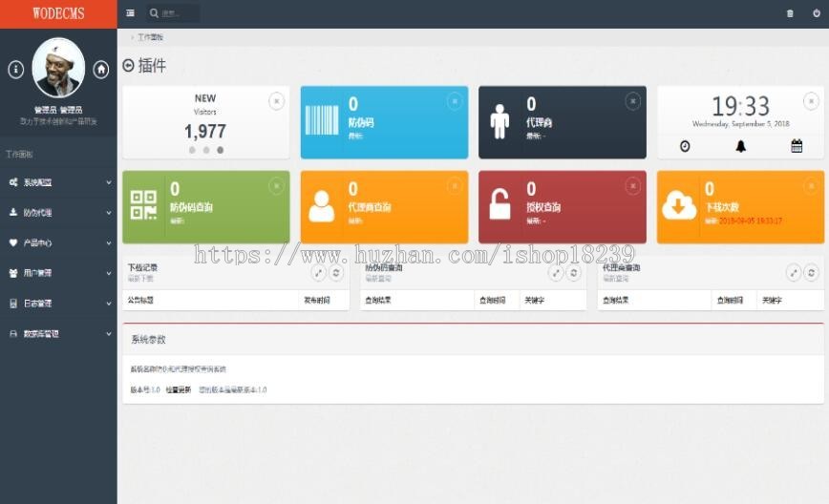Open the 日志管理 sidebar menu item
This screenshot has height=504, width=829.
coord(58,304)
